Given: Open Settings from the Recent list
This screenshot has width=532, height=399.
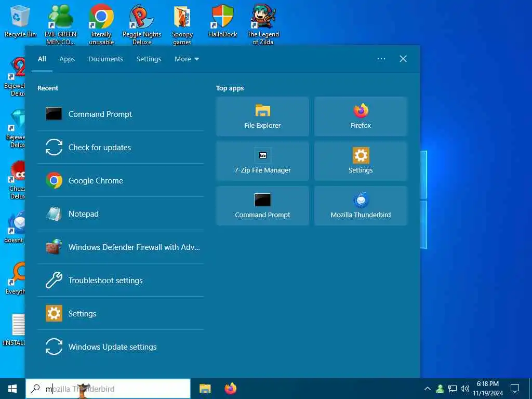Looking at the screenshot, I should point(121,313).
